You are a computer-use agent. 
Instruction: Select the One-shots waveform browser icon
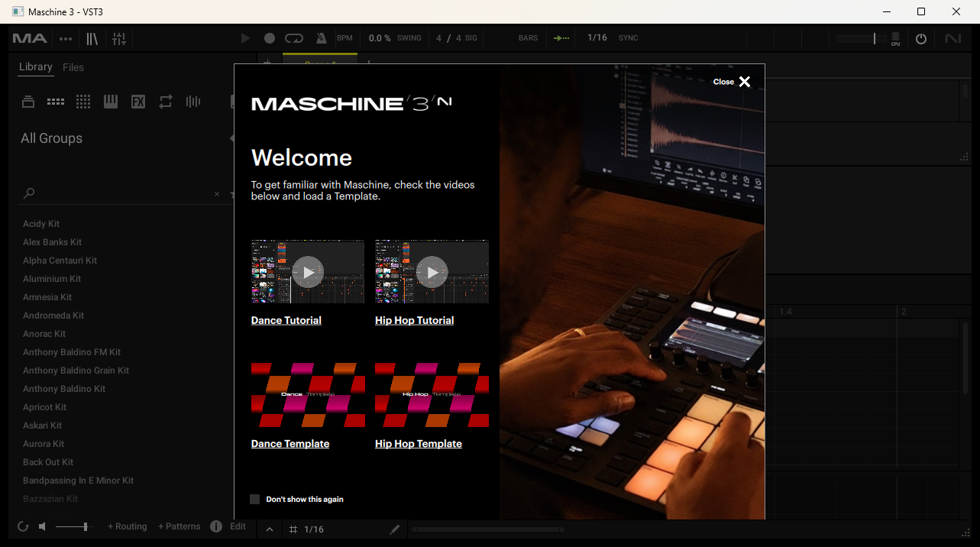click(x=193, y=102)
